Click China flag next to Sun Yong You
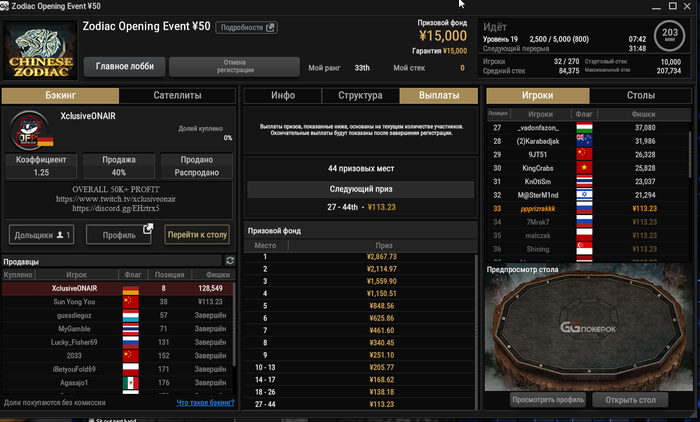This screenshot has height=422, width=700. (x=130, y=302)
